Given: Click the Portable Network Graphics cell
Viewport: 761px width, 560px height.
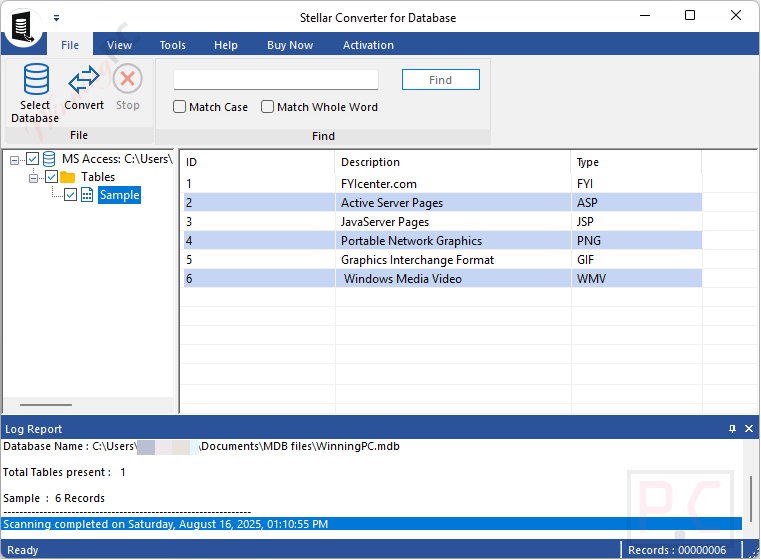Looking at the screenshot, I should pos(453,241).
